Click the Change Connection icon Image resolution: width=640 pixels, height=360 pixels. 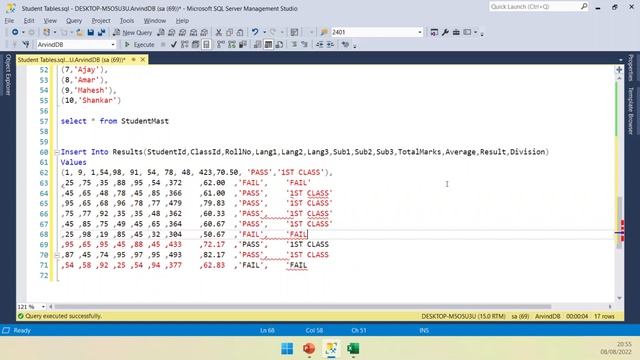[x=26, y=44]
